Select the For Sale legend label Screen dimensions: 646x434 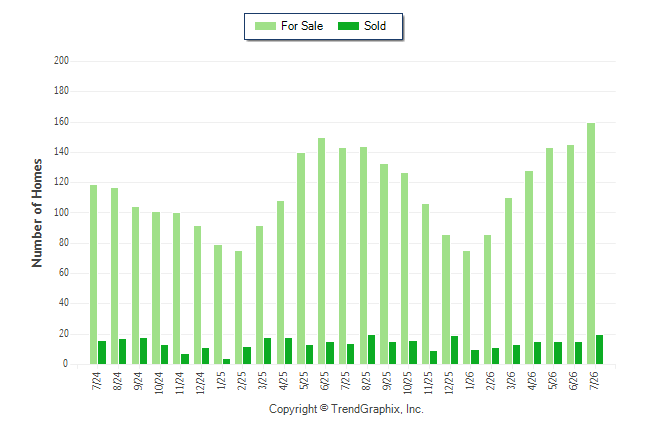tap(302, 26)
